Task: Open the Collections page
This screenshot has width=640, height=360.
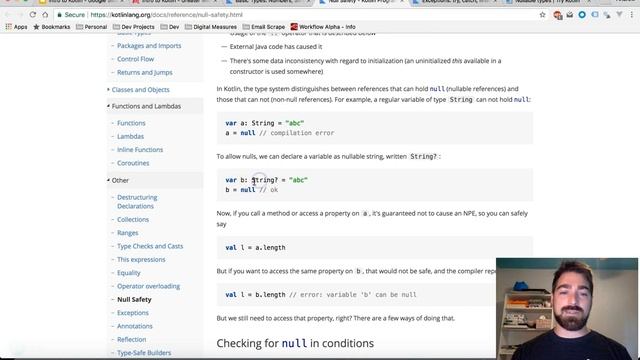Action: [x=133, y=220]
